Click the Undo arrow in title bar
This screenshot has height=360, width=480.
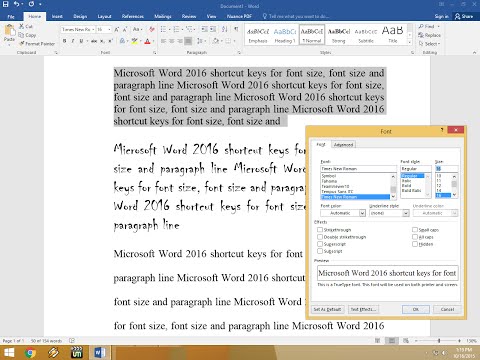tap(16, 4)
